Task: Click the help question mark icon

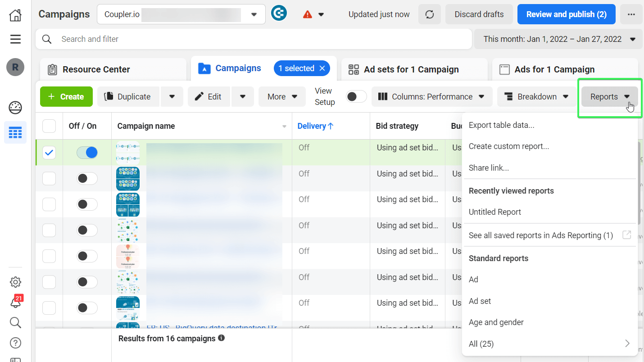Action: click(x=15, y=343)
